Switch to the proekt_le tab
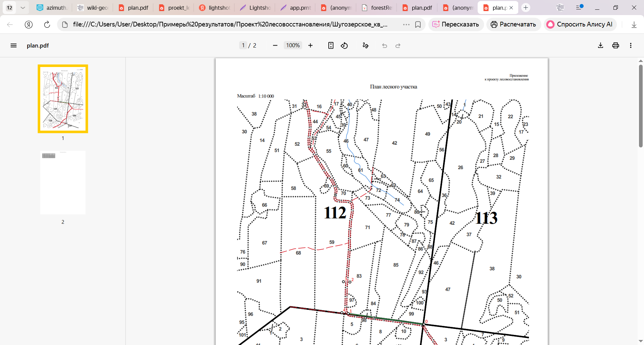This screenshot has width=644, height=345. pos(174,7)
